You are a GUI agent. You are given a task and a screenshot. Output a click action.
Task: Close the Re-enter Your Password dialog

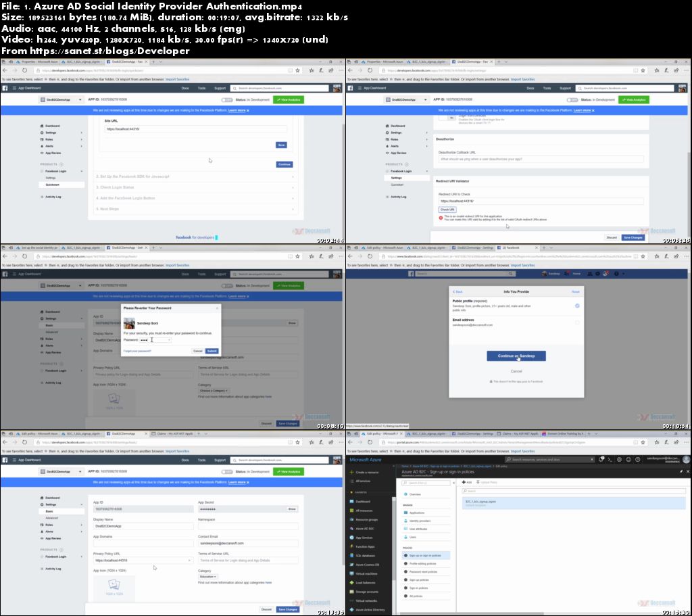coord(217,308)
